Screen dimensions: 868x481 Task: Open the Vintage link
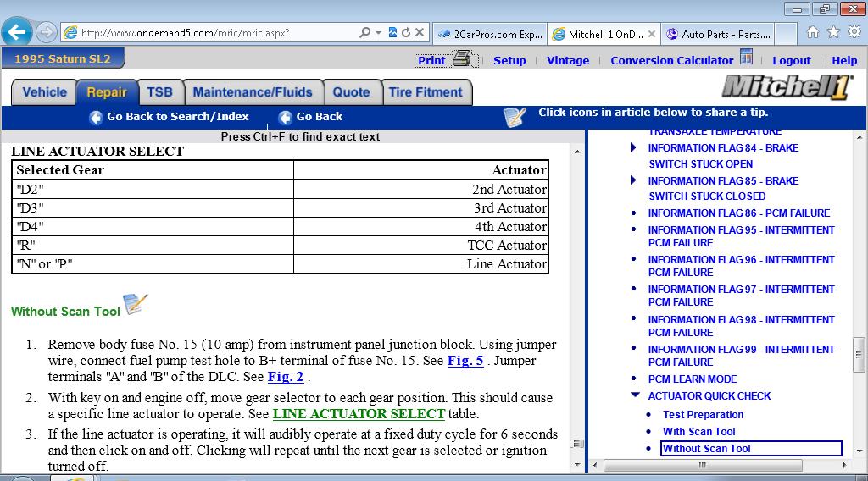point(568,60)
